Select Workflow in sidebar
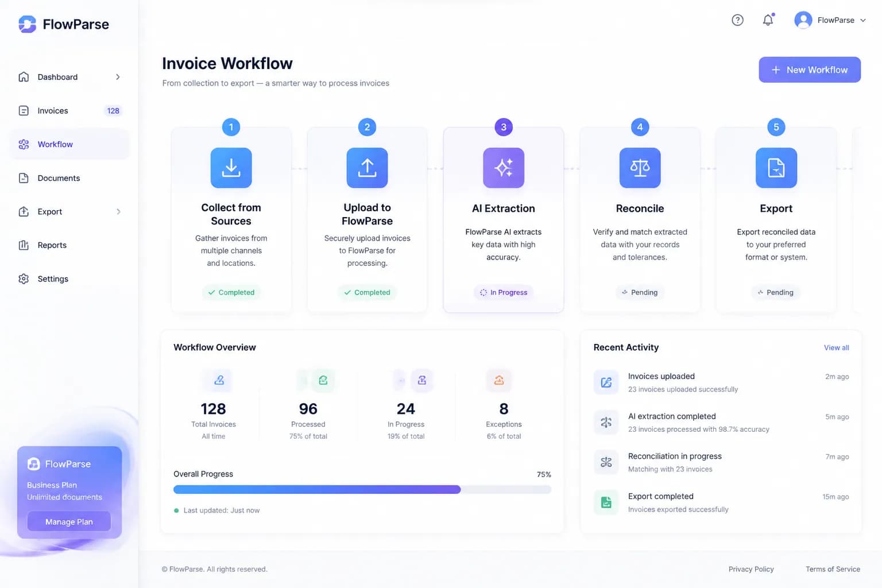This screenshot has height=588, width=882. 70,144
